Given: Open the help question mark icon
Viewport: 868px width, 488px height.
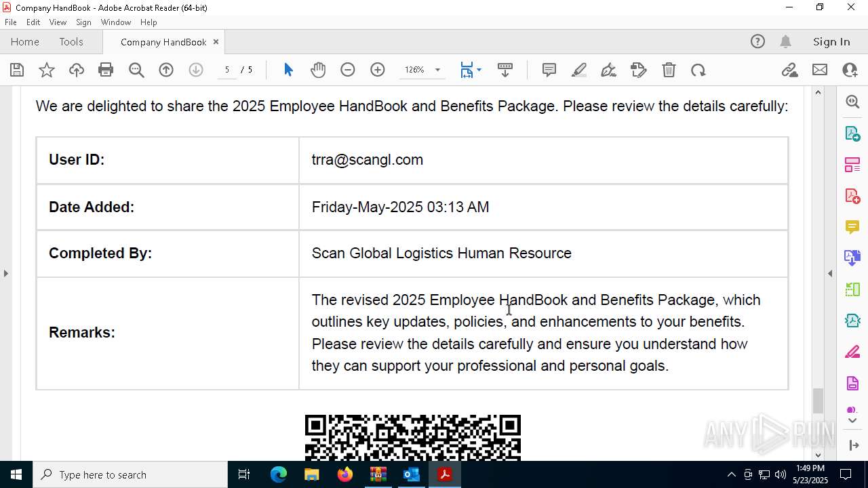Looking at the screenshot, I should pos(757,42).
